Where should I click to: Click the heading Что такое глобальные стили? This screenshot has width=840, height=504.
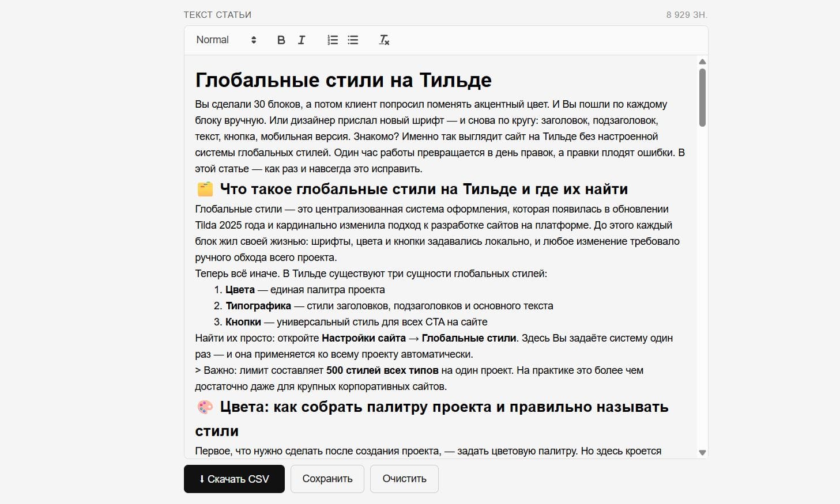tap(424, 189)
